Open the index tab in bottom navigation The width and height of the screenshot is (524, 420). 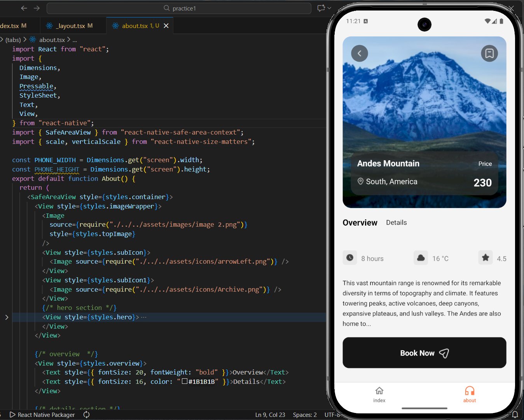tap(379, 394)
